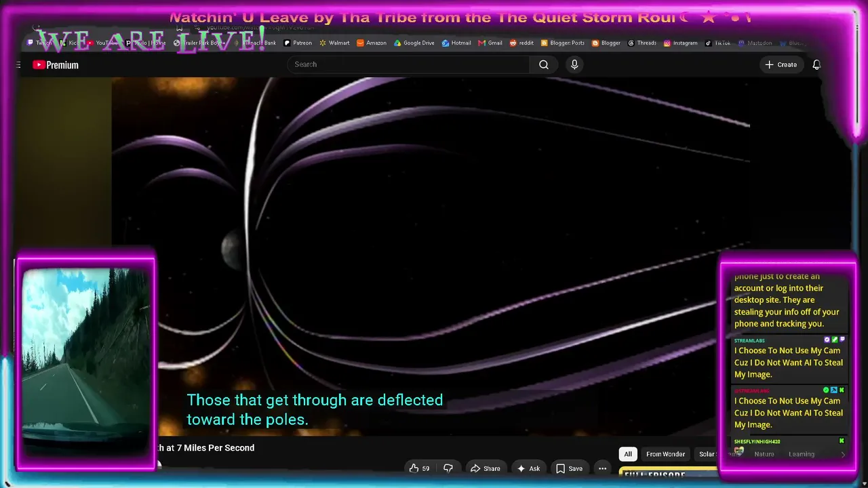Click the video title "7 Miles Per Second"
The image size is (868, 488).
tap(215, 448)
